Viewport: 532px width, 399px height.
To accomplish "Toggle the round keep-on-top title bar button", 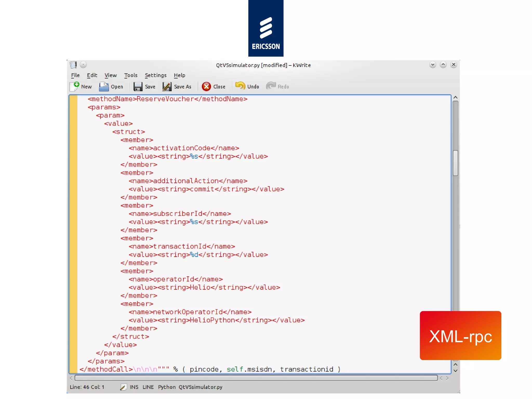I will pos(83,65).
